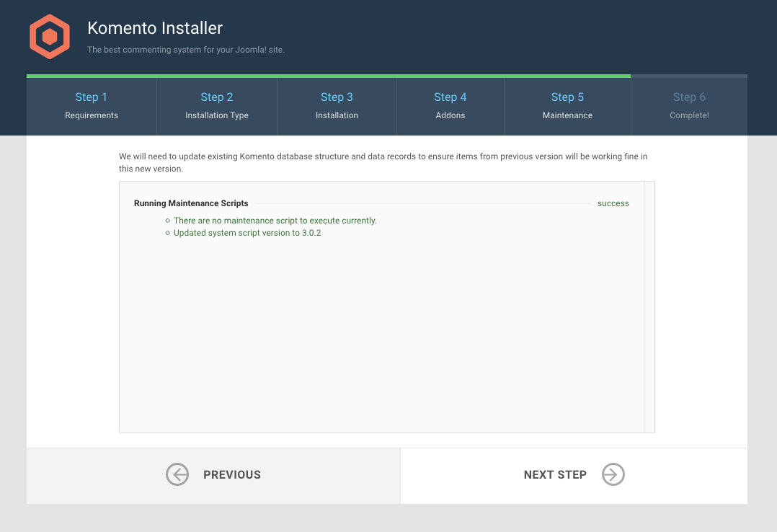This screenshot has width=777, height=532.
Task: Go to Step 1 Requirements tab
Action: pyautogui.click(x=92, y=106)
